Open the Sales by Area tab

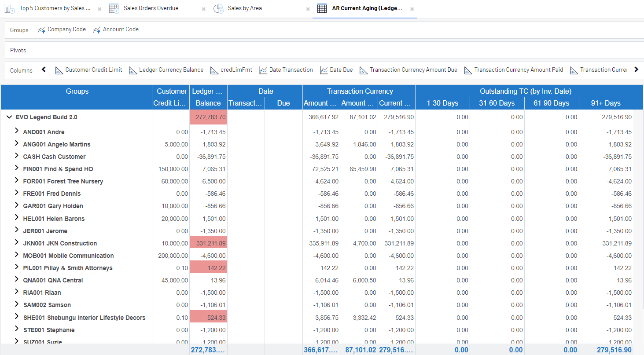(x=244, y=8)
